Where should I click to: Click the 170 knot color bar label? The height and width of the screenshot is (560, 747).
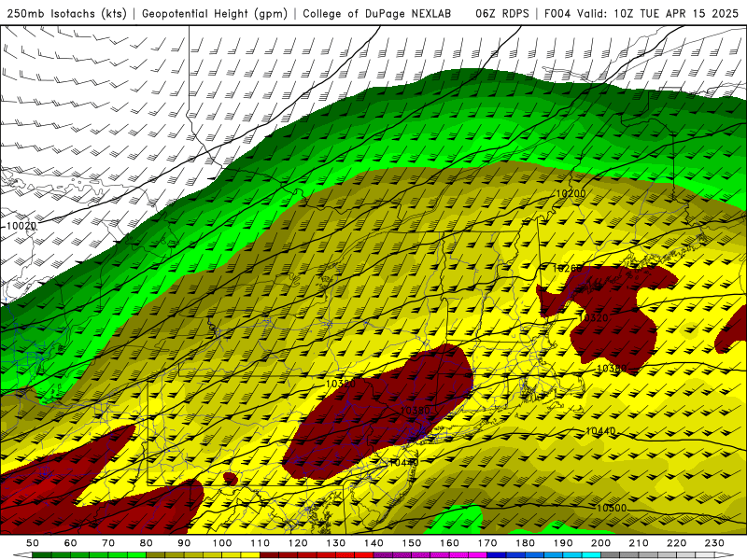487,543
